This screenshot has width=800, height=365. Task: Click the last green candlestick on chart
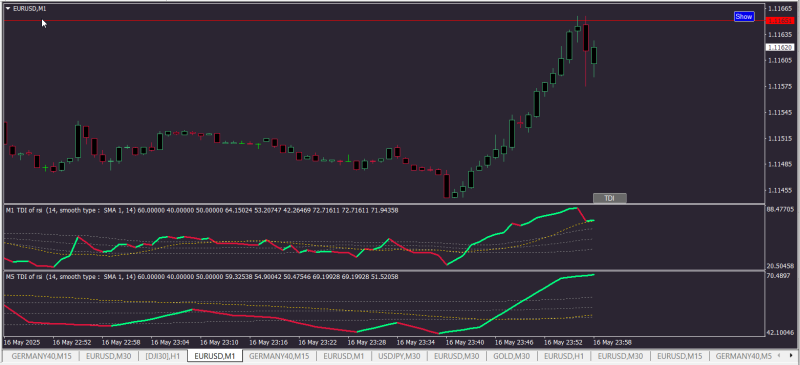(594, 55)
